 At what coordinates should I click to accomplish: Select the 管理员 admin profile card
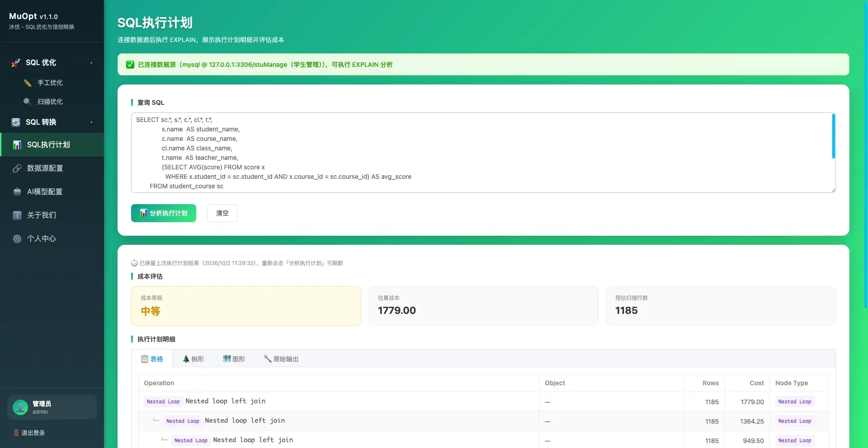(52, 407)
